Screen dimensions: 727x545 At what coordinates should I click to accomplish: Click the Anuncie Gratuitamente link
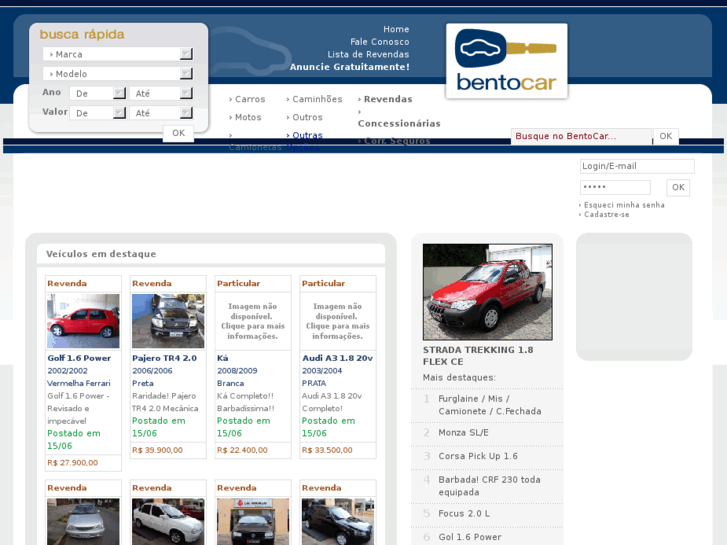349,67
